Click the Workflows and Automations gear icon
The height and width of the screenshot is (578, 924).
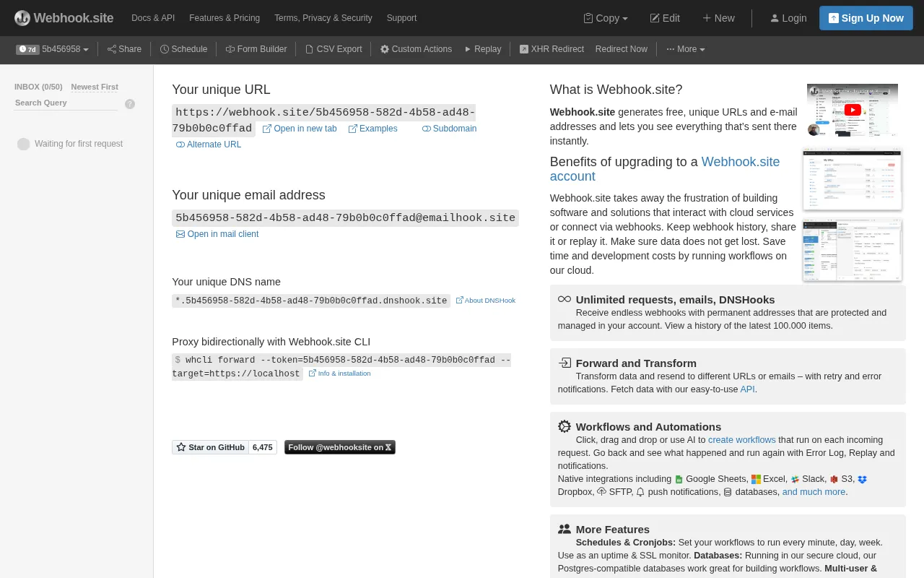click(565, 426)
